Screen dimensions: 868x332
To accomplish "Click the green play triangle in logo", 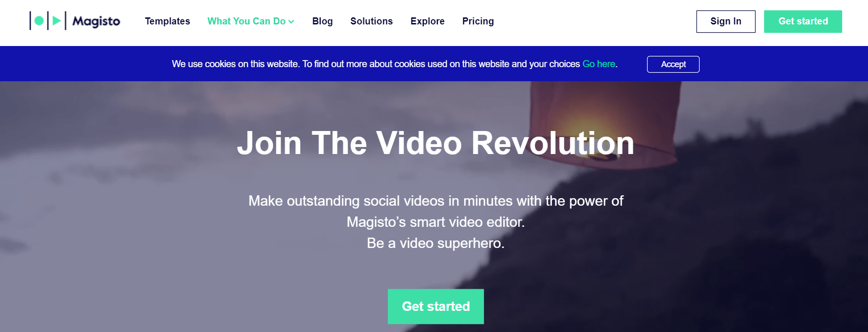I will (x=56, y=21).
